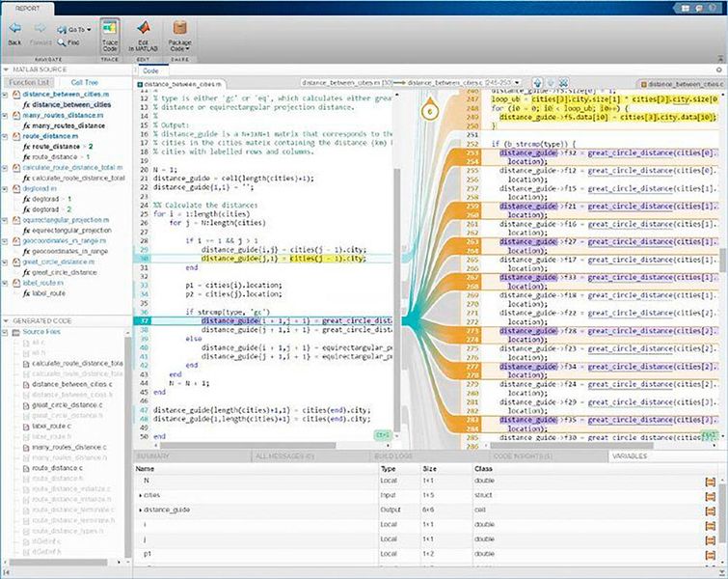Select fx many_routes_distance function entry
728x579 pixels.
64,125
